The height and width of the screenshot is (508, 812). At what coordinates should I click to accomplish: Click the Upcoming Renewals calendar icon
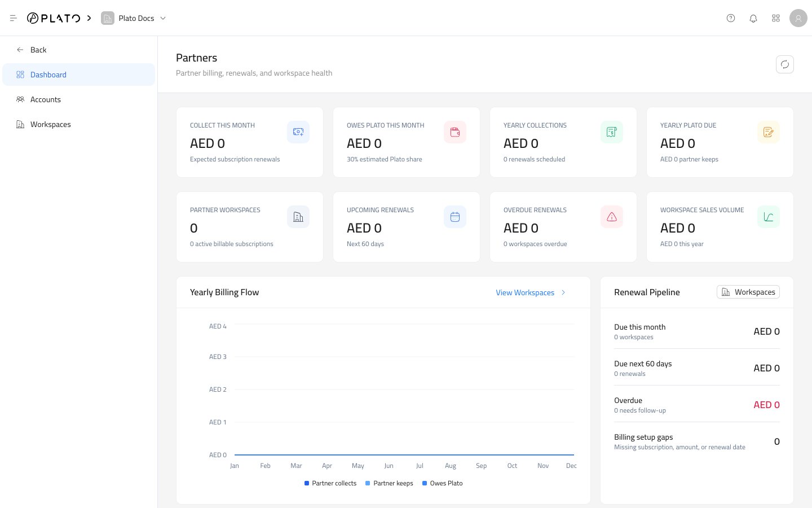pos(455,217)
